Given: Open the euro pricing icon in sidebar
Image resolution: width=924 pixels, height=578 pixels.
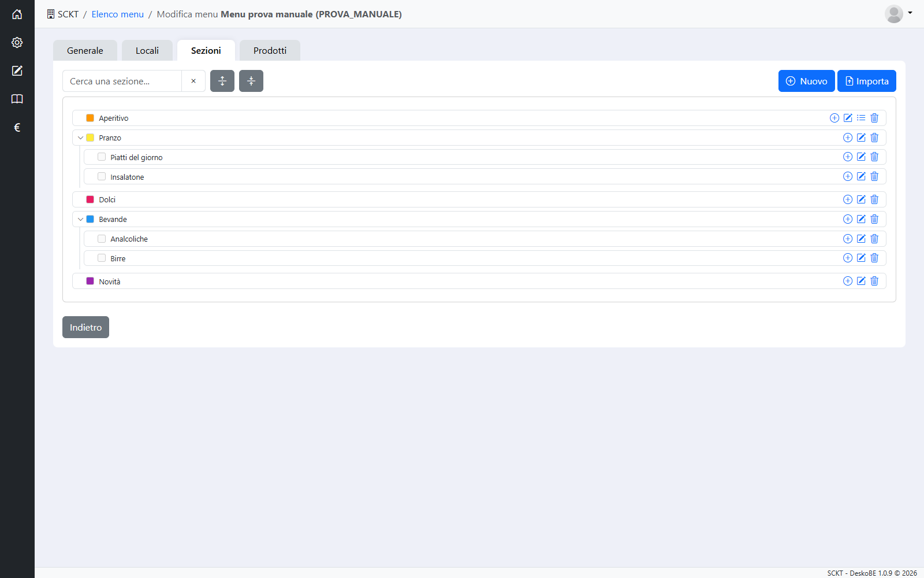Looking at the screenshot, I should coord(17,128).
